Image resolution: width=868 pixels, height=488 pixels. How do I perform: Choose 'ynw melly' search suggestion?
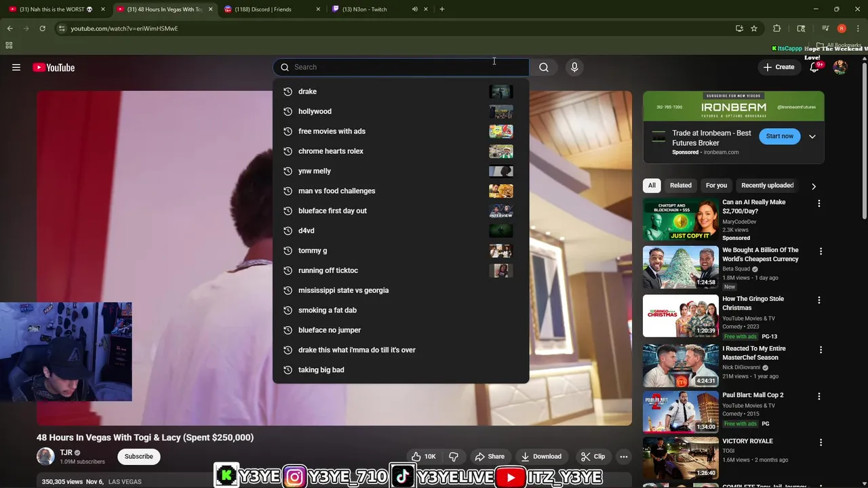(x=400, y=171)
